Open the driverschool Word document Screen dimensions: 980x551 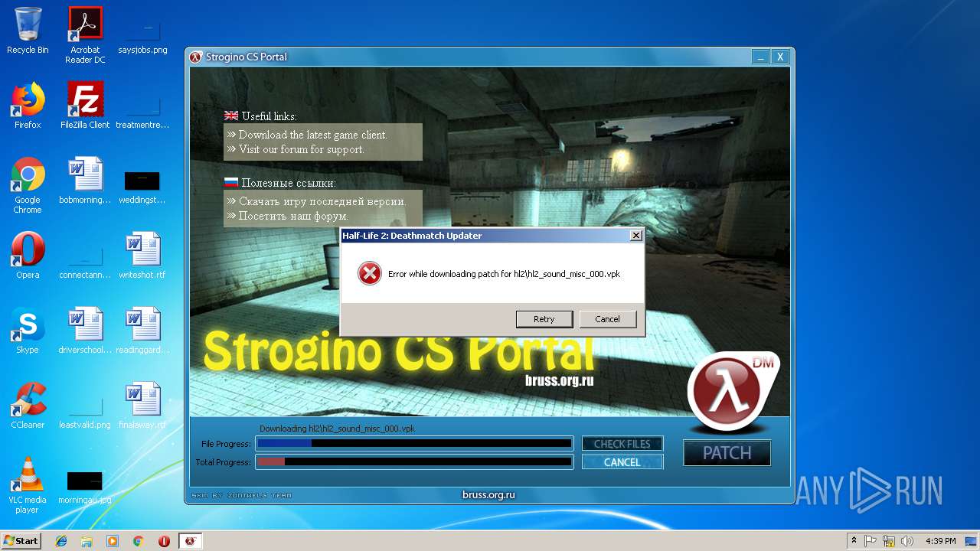[85, 331]
